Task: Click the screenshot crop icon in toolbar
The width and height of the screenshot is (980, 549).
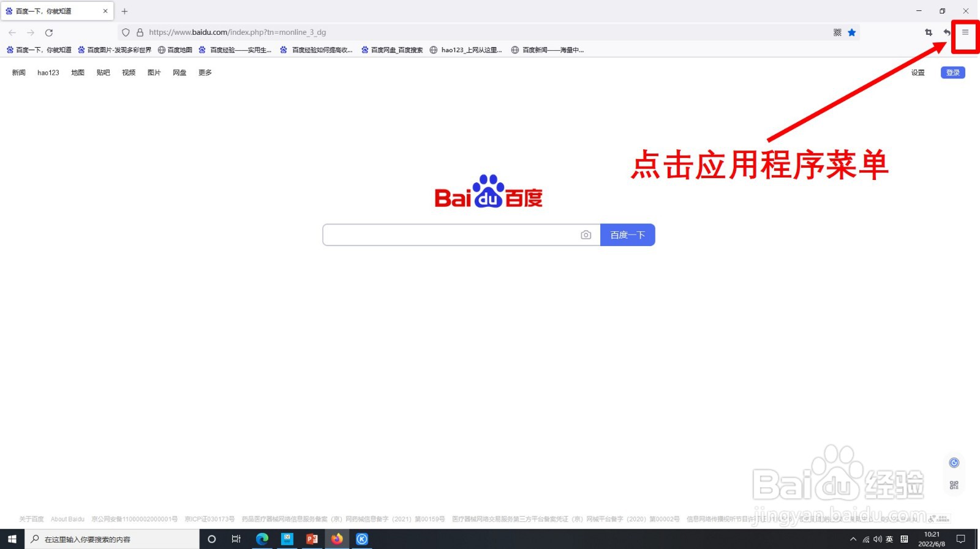Action: [929, 32]
